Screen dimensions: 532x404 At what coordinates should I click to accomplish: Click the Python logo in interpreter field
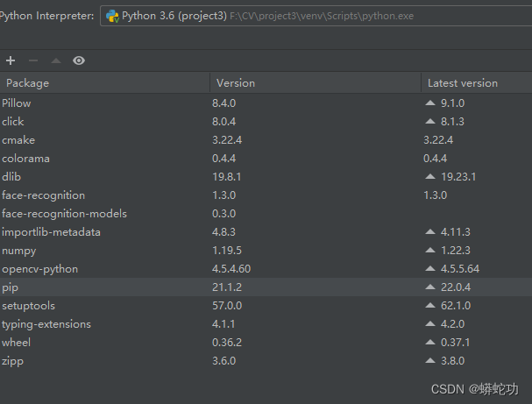pyautogui.click(x=112, y=16)
